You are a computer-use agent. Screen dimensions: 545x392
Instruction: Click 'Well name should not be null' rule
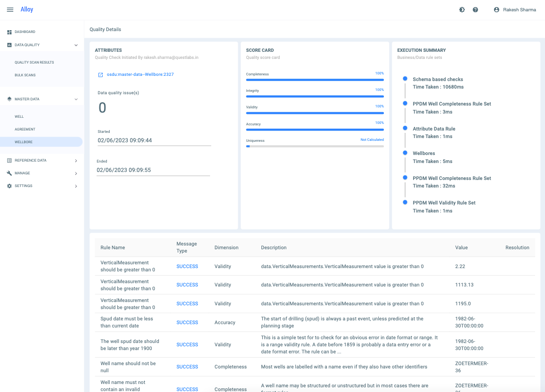[x=128, y=367]
